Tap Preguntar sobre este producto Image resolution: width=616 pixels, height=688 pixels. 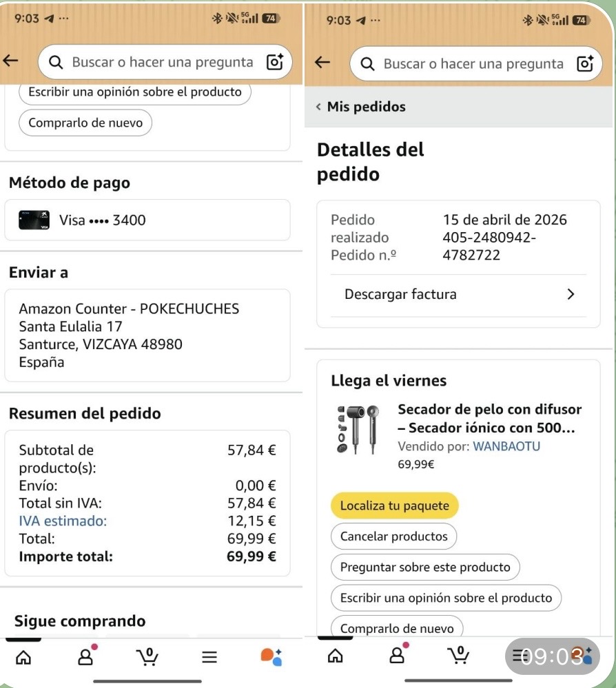click(425, 567)
